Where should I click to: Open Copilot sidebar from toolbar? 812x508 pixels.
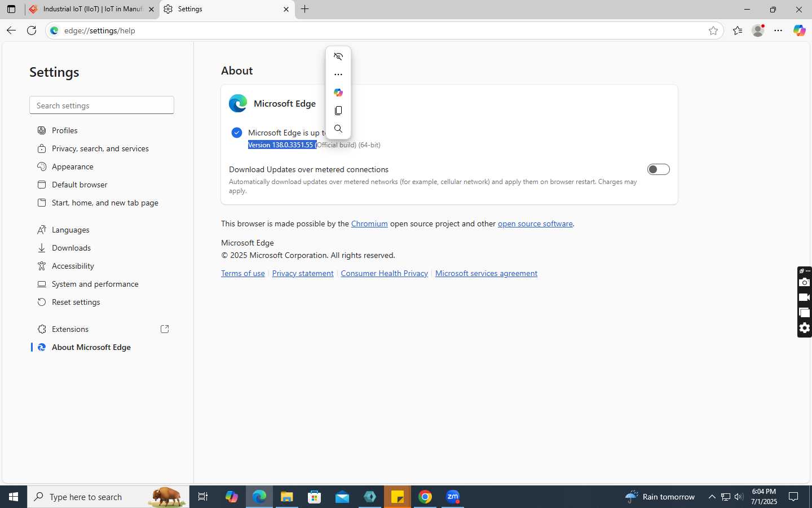point(799,30)
